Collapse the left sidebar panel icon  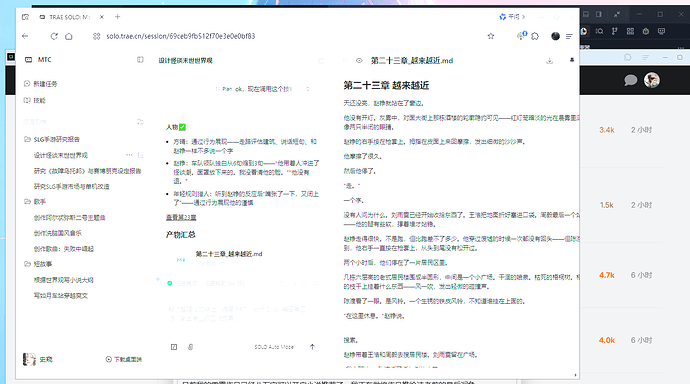tap(140, 59)
